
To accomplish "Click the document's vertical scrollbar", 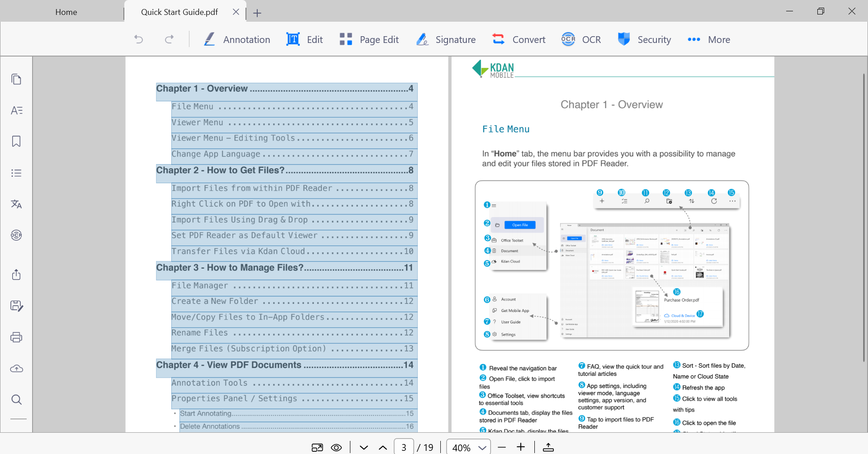I will click(864, 217).
